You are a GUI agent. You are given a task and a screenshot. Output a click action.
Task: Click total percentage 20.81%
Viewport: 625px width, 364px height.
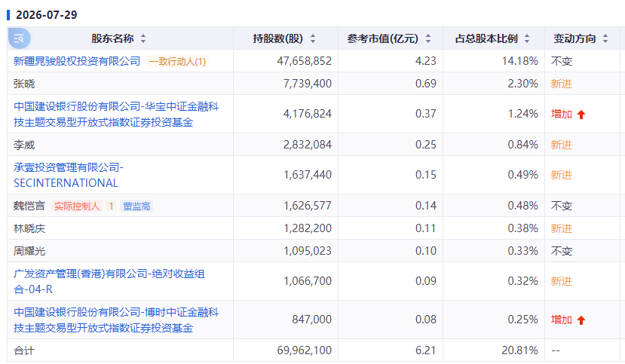click(x=519, y=350)
